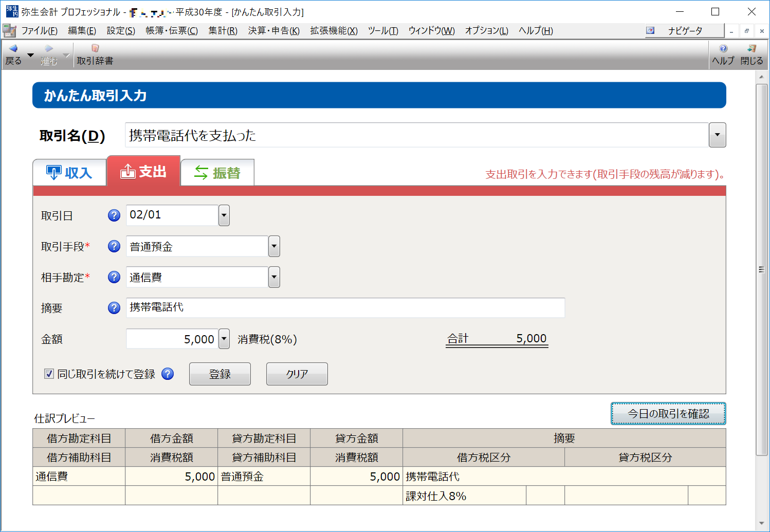Open the 進む history dropdown arrow

(x=66, y=55)
